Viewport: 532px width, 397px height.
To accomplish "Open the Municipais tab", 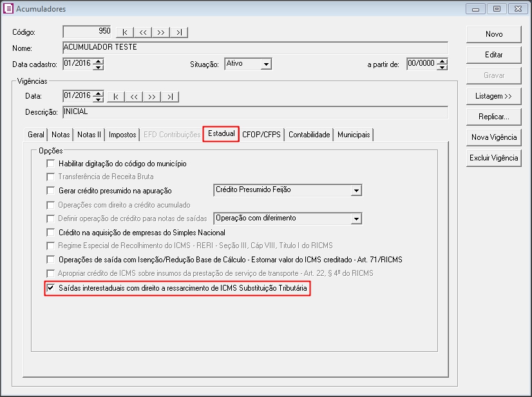I will pyautogui.click(x=354, y=135).
